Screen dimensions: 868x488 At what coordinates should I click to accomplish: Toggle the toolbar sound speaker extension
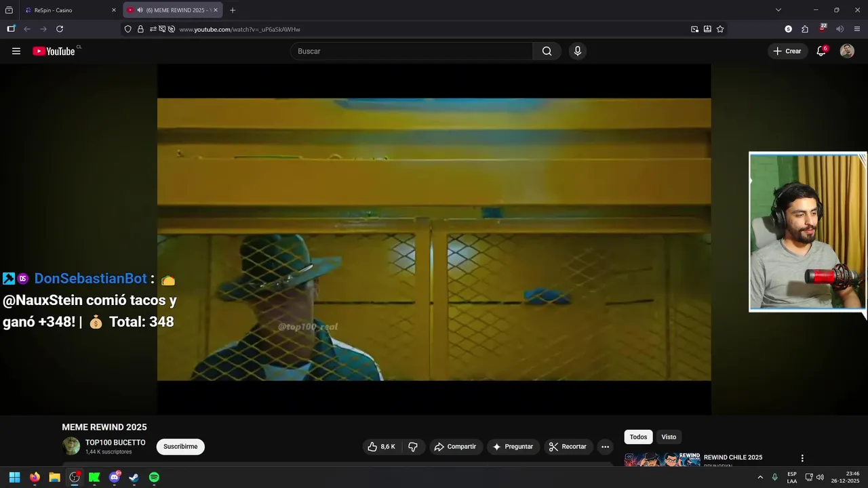pyautogui.click(x=840, y=29)
